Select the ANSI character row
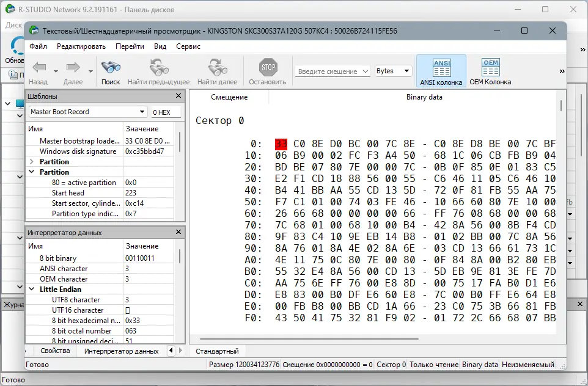 [100, 269]
